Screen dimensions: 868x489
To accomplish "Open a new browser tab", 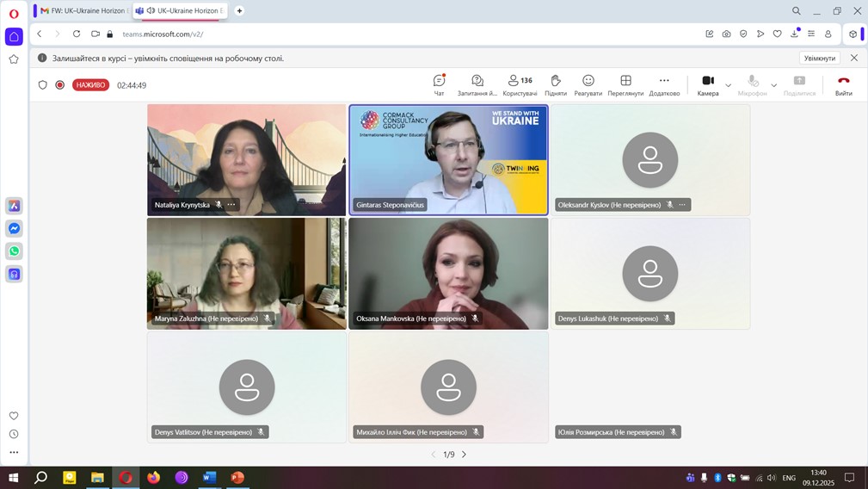I will coord(239,11).
